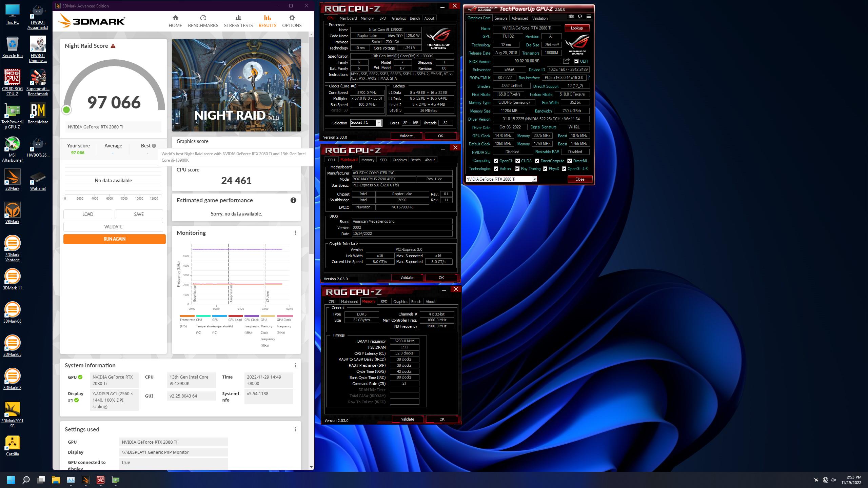Launch TechPowerUp GPU-Z desktop icon
868x488 pixels.
click(13, 116)
